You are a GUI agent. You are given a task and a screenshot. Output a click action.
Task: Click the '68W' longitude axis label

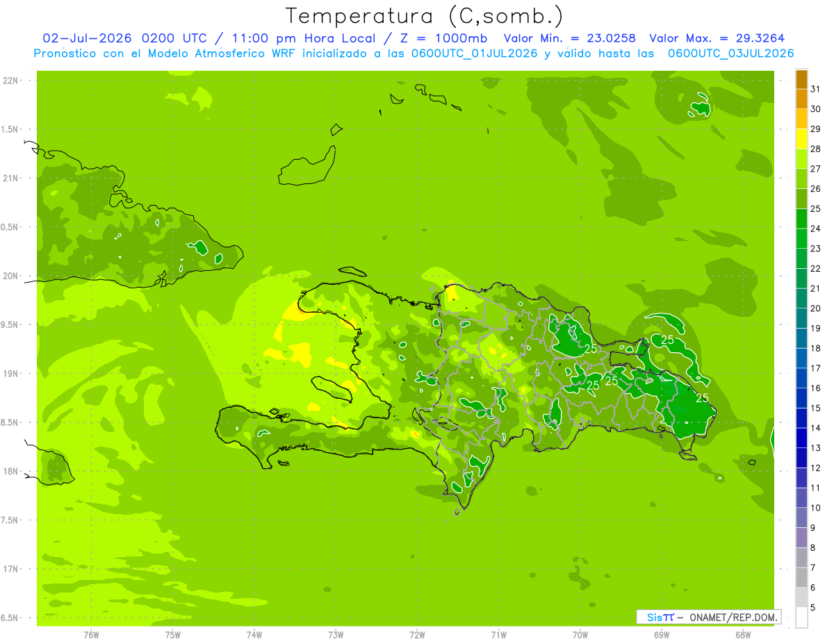click(743, 634)
